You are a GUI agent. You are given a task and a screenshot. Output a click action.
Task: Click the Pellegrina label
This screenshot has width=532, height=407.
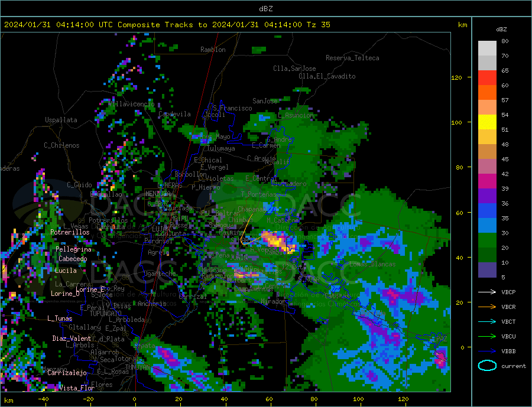[74, 249]
